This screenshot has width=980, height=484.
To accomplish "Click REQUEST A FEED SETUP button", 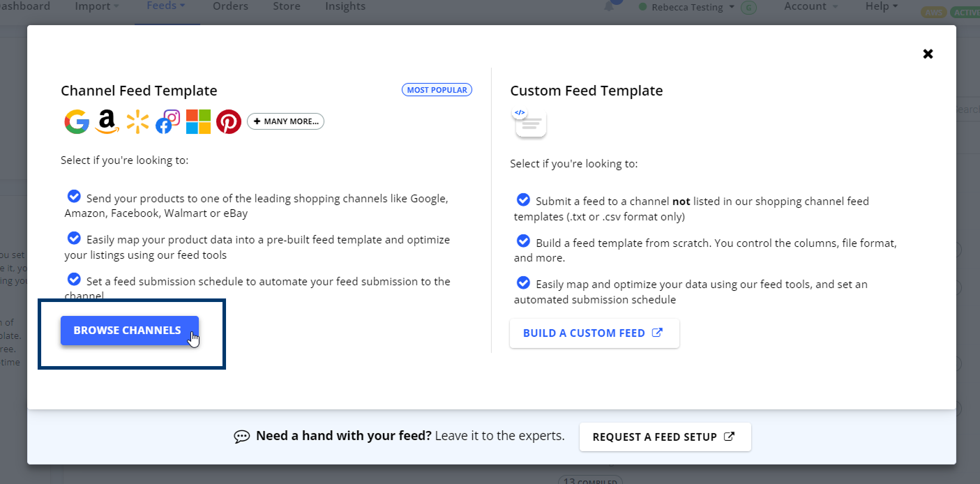I will (x=665, y=437).
